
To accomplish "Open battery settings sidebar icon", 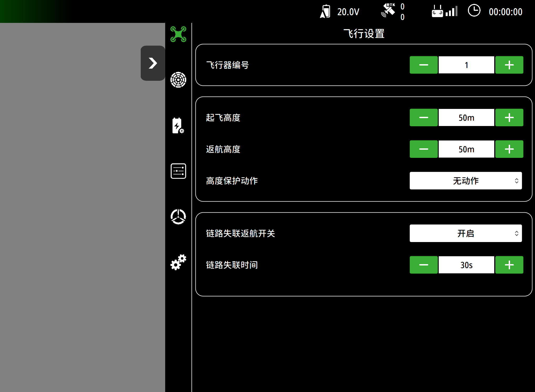I will click(x=178, y=125).
